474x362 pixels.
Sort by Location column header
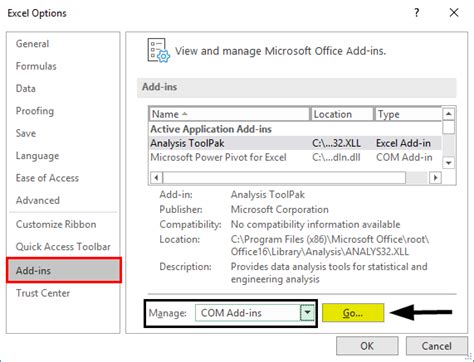342,114
